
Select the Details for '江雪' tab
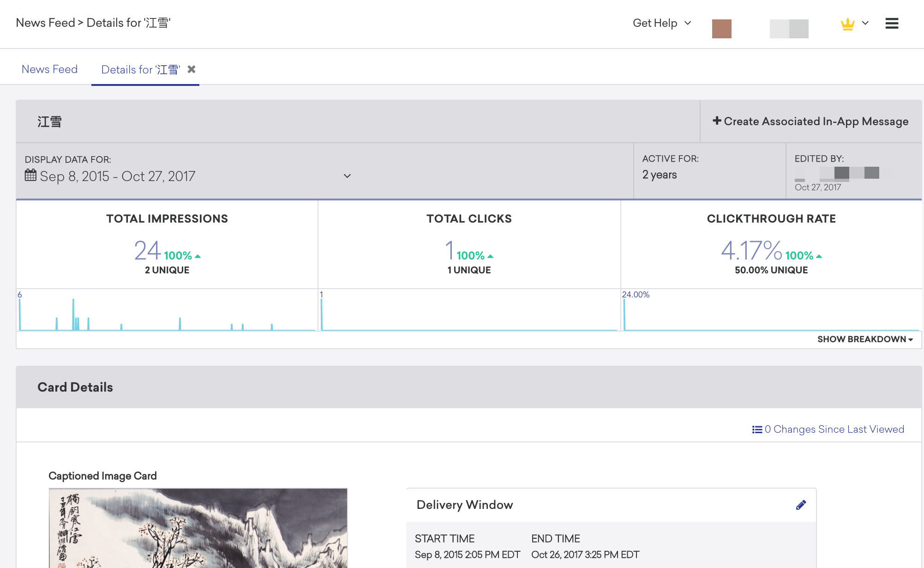[x=140, y=70]
